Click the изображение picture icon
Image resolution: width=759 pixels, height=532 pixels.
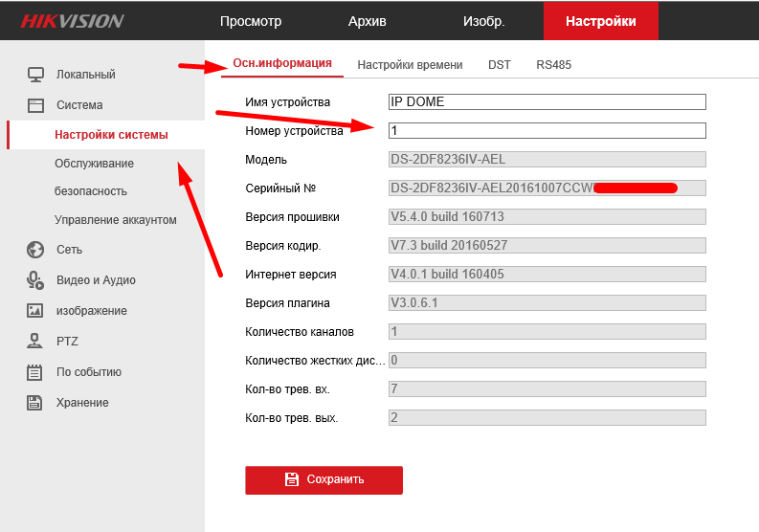click(35, 311)
